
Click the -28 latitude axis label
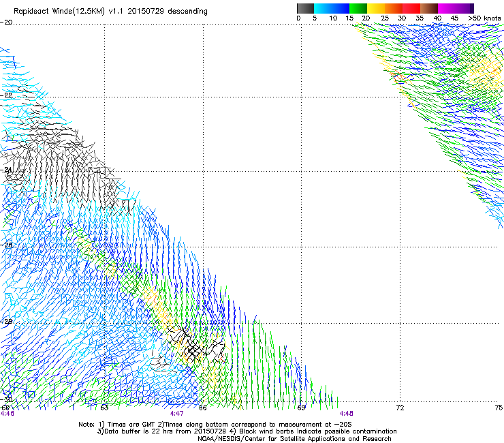point(6,322)
